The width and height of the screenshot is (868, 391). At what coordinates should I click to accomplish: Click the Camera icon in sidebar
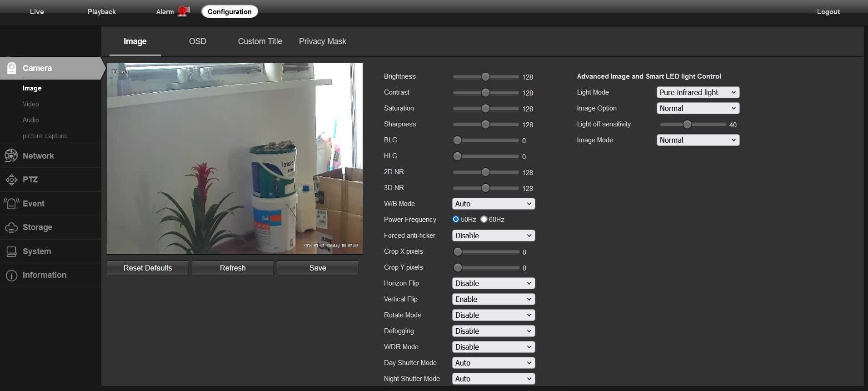click(11, 68)
